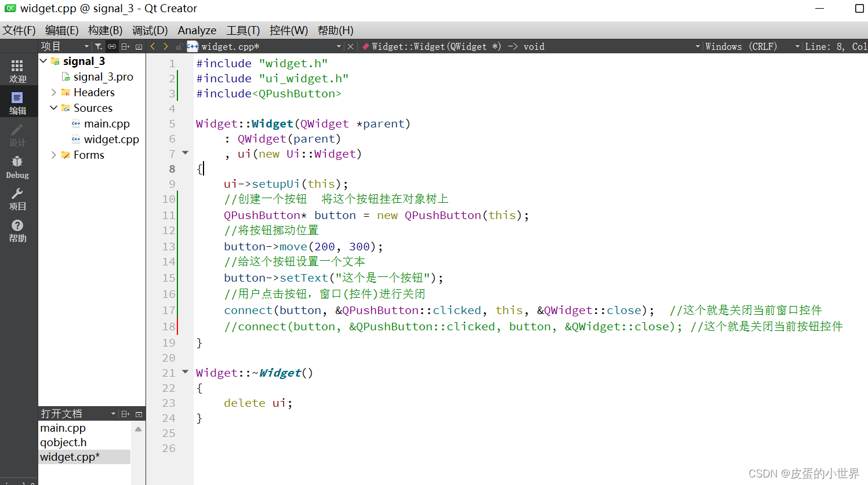Open the 帮助(H) menu
The width and height of the screenshot is (868, 485).
point(336,30)
